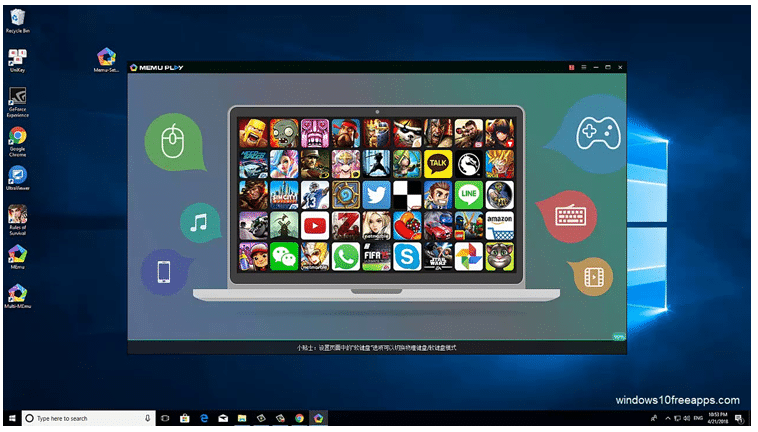Viewport: 758px width, 432px height.
Task: Click the KakaoTalk TALK app icon
Action: coord(438,164)
